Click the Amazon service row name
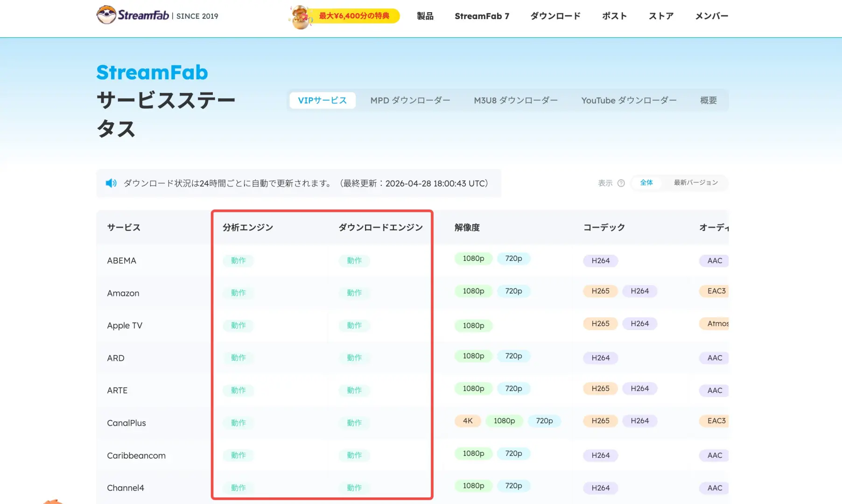 coord(123,293)
